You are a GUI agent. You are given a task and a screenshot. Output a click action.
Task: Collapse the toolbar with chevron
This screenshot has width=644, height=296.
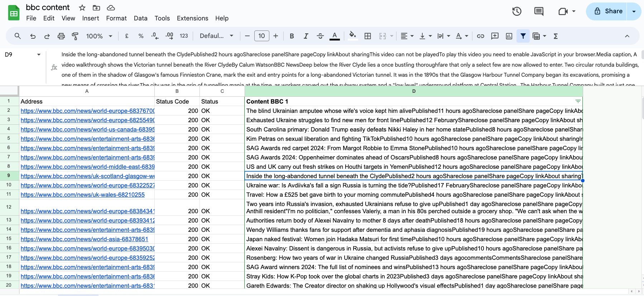pyautogui.click(x=627, y=36)
